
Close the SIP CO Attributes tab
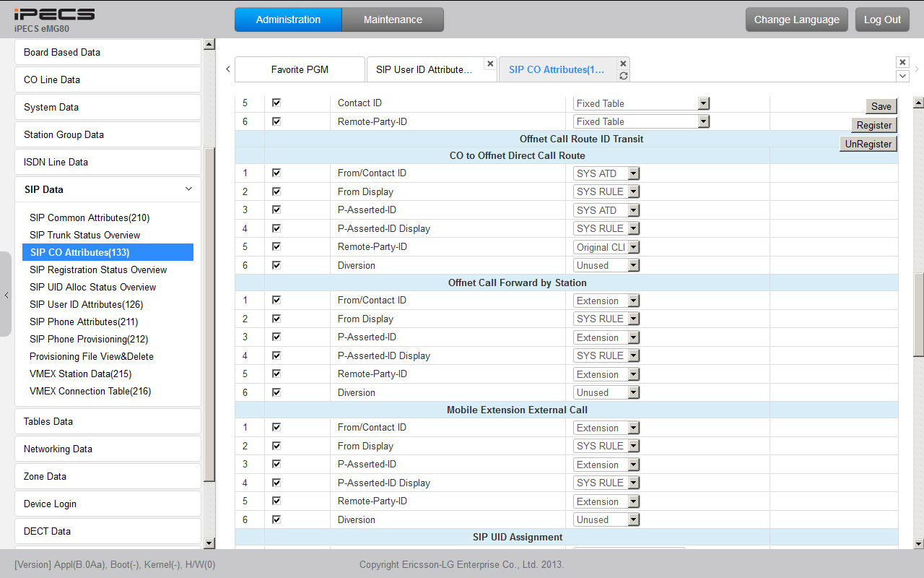[624, 64]
